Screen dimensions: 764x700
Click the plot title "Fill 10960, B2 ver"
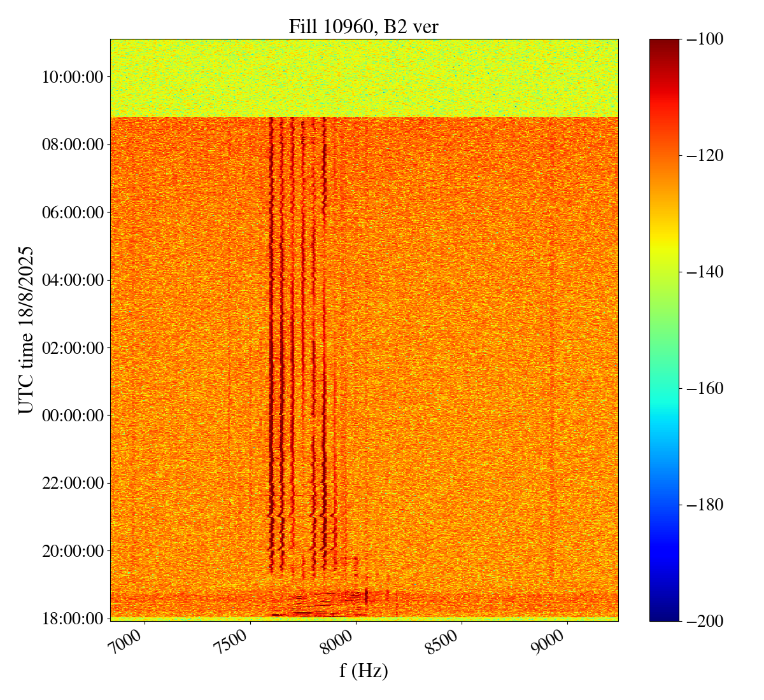tap(364, 26)
